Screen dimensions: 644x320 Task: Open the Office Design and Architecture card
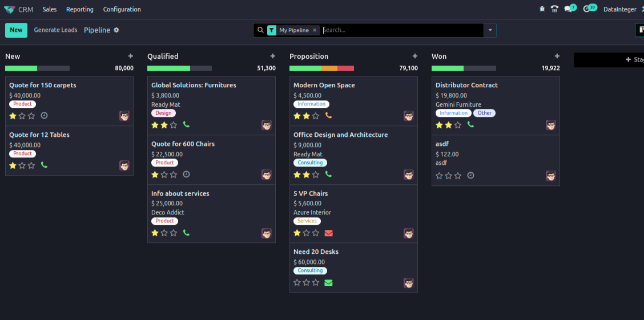click(x=353, y=155)
